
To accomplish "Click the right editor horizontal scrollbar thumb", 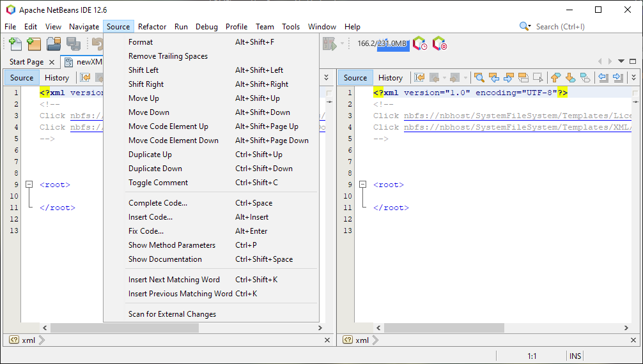I will [444, 328].
